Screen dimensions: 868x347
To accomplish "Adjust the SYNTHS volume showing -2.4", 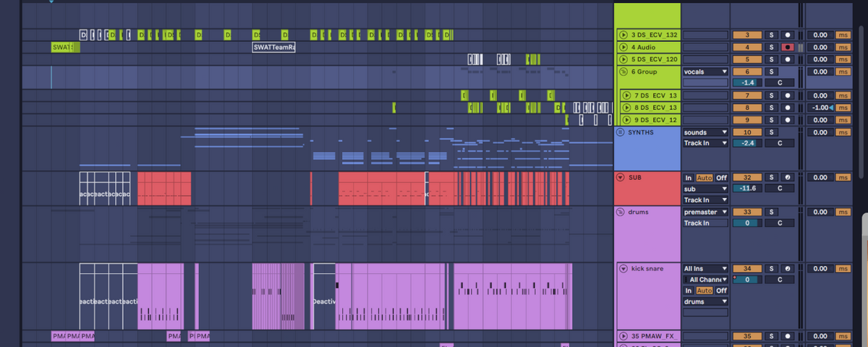I will 747,143.
